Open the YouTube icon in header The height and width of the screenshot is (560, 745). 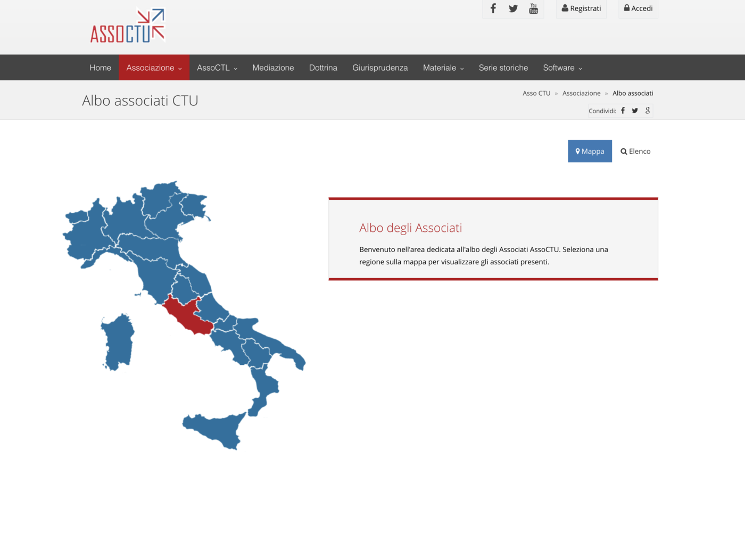[533, 9]
